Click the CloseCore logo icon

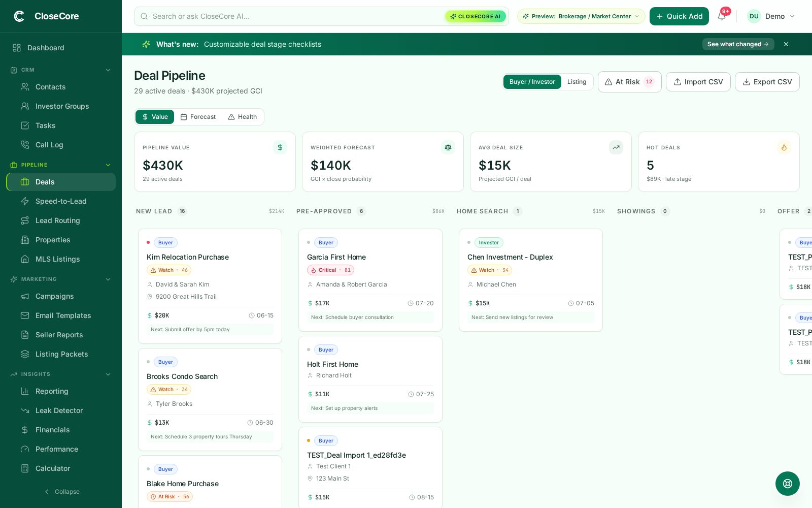(19, 16)
